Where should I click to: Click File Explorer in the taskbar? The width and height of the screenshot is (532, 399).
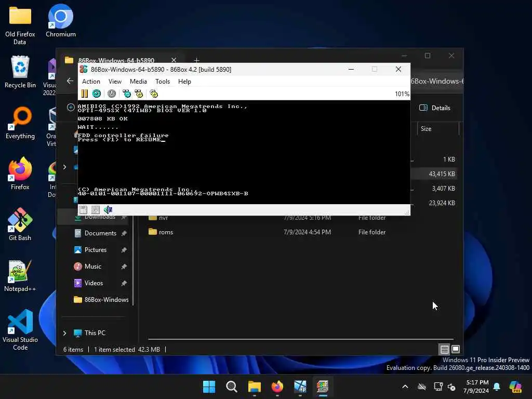pyautogui.click(x=255, y=387)
